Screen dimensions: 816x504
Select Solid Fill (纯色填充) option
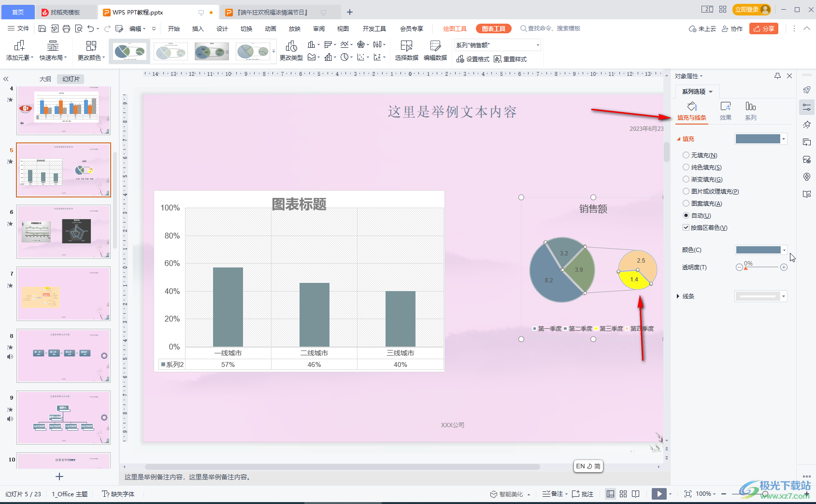click(702, 167)
